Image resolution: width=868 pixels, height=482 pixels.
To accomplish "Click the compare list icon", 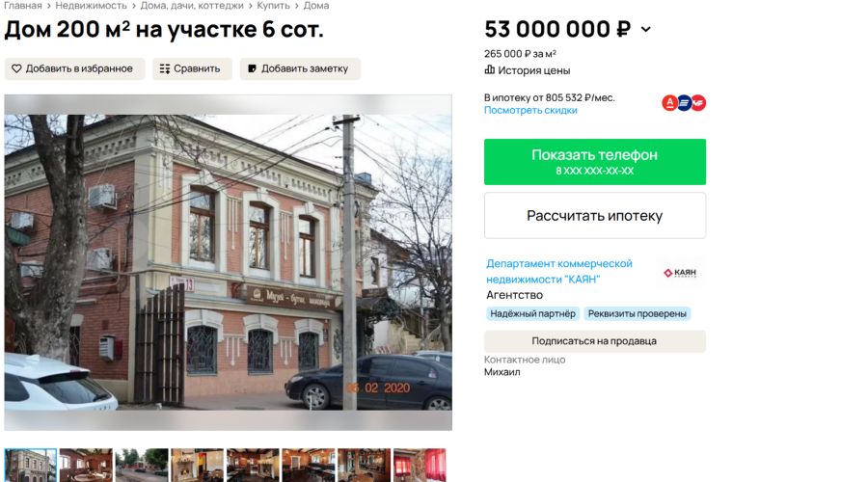I will pos(164,68).
